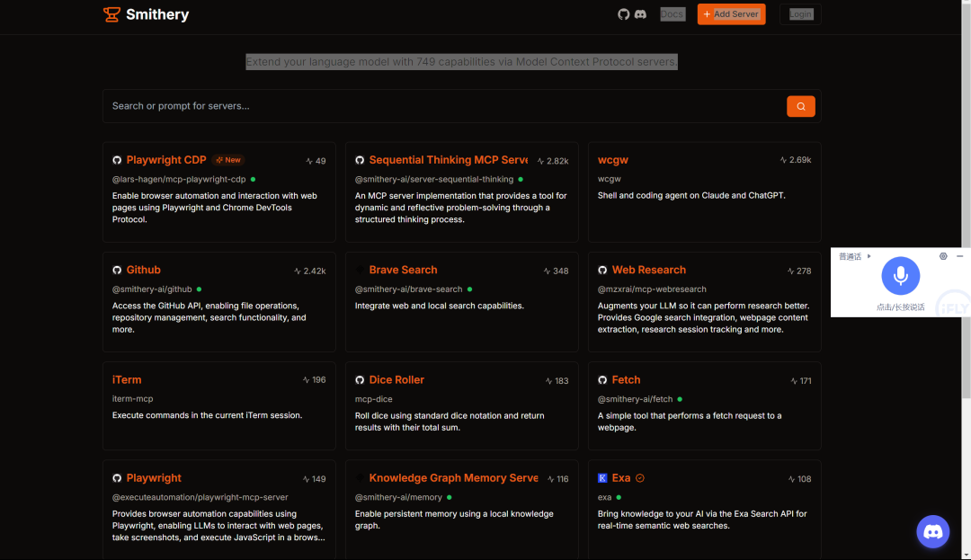Open Knowledge Graph Memory Server link
Viewport: 971px width, 560px height.
coord(453,478)
